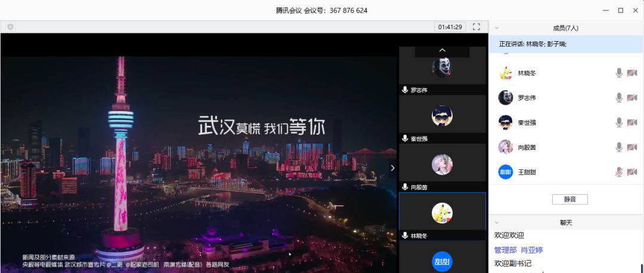The width and height of the screenshot is (644, 273).
Task: Click 林晓冬's Pikachu avatar in member list
Action: [x=506, y=73]
